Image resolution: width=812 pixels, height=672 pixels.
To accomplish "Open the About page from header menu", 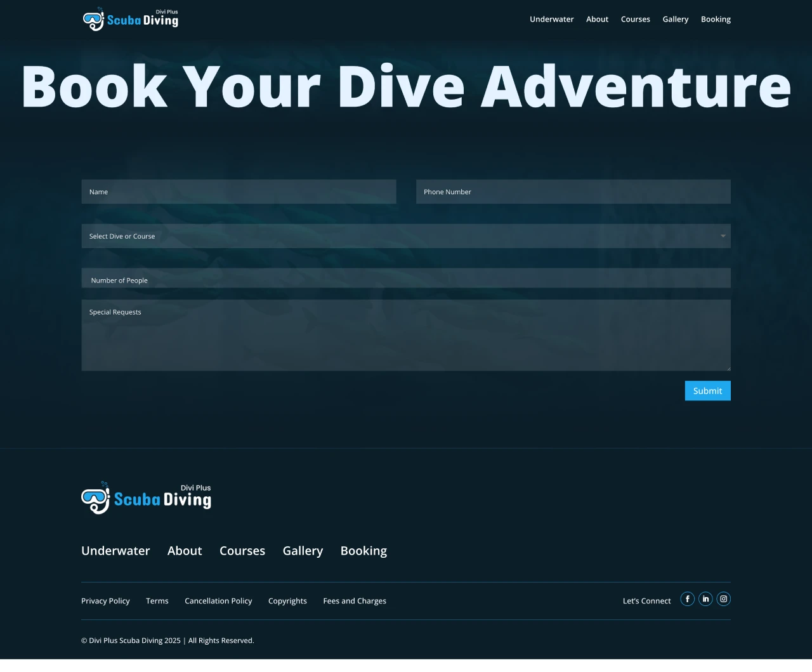I will click(x=597, y=19).
